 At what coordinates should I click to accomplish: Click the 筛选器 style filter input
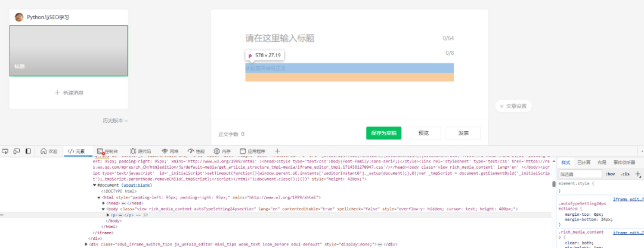pos(580,174)
